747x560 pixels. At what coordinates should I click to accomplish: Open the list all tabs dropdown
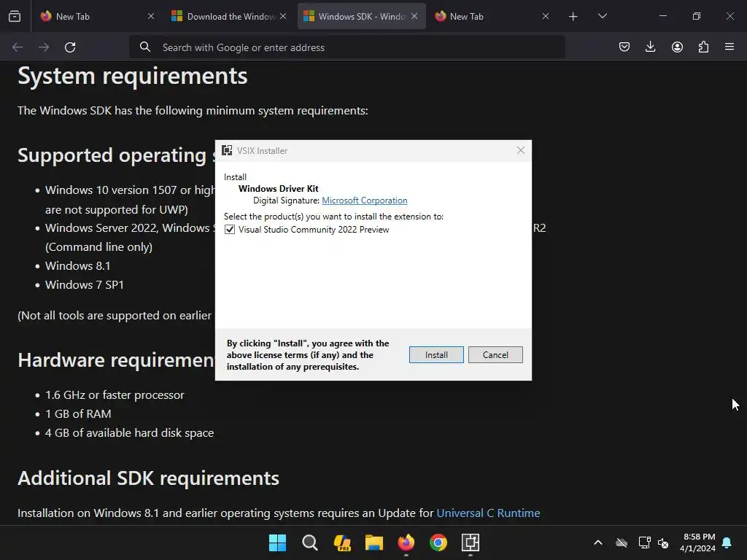point(602,16)
